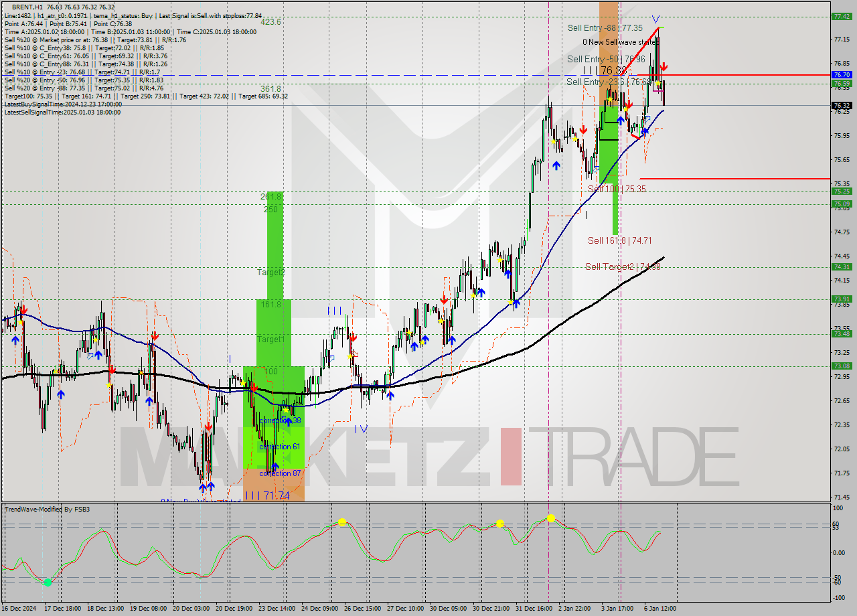Click the 'TrendWave-Modified By FSB3' indicator title
Image resolution: width=857 pixels, height=616 pixels.
(48, 510)
